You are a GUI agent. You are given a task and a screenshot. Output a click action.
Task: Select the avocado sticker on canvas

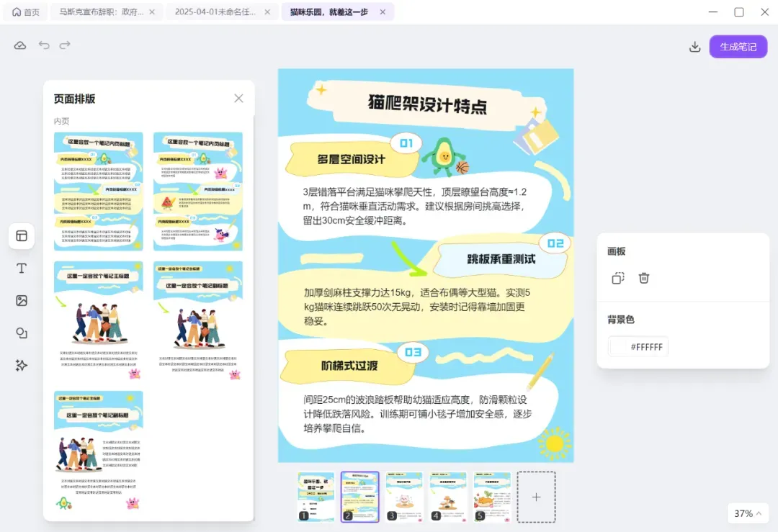[445, 157]
